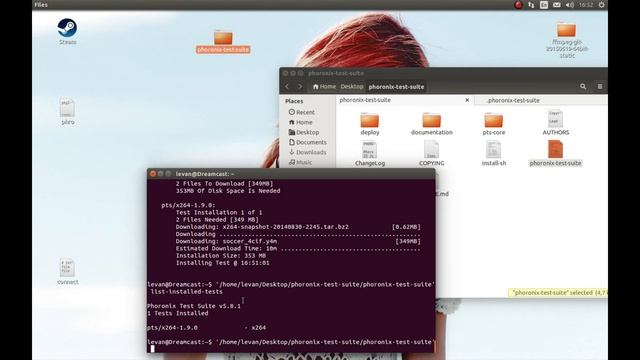Open Desktop in Places sidebar

click(304, 132)
